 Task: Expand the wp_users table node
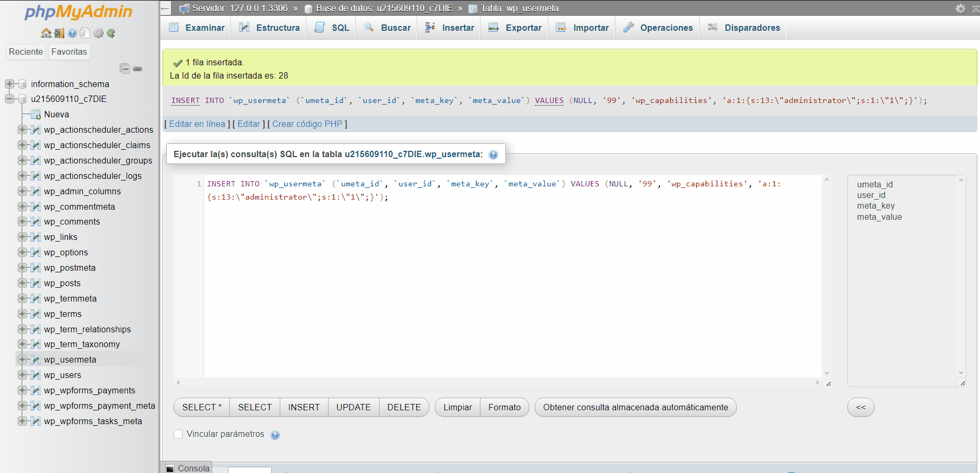(22, 375)
